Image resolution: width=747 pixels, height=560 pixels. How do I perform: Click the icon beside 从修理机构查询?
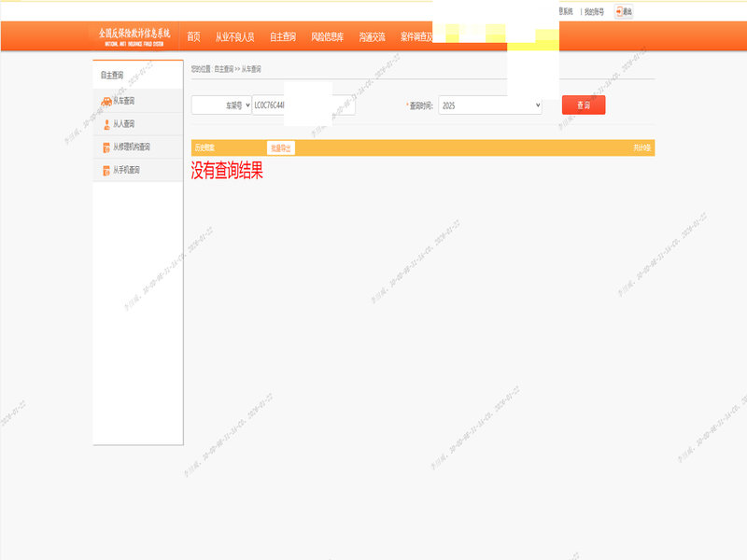[106, 147]
